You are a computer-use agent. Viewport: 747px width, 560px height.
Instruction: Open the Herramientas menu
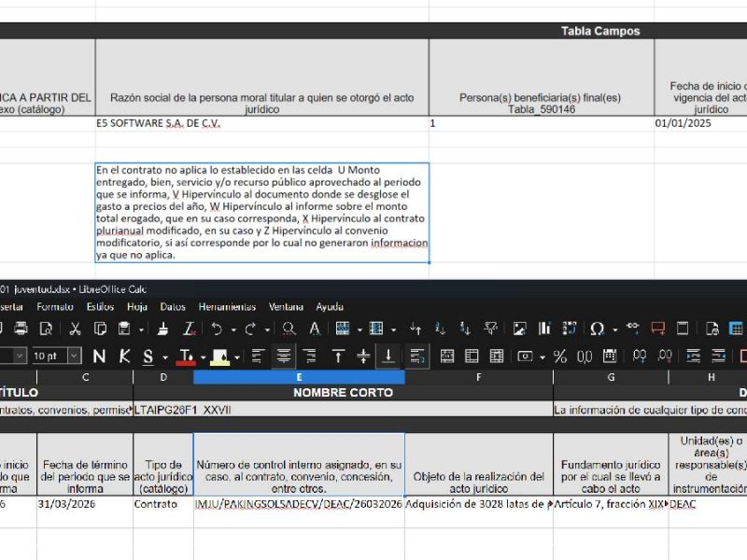(227, 307)
